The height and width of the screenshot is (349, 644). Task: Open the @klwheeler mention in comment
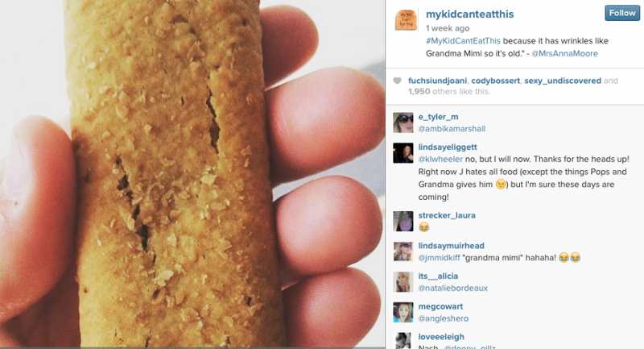[440, 159]
